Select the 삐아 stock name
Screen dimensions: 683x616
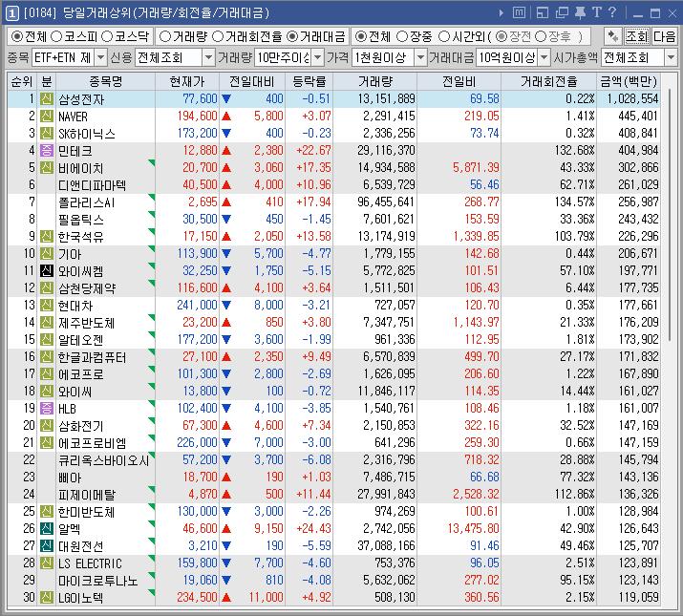[x=70, y=477]
